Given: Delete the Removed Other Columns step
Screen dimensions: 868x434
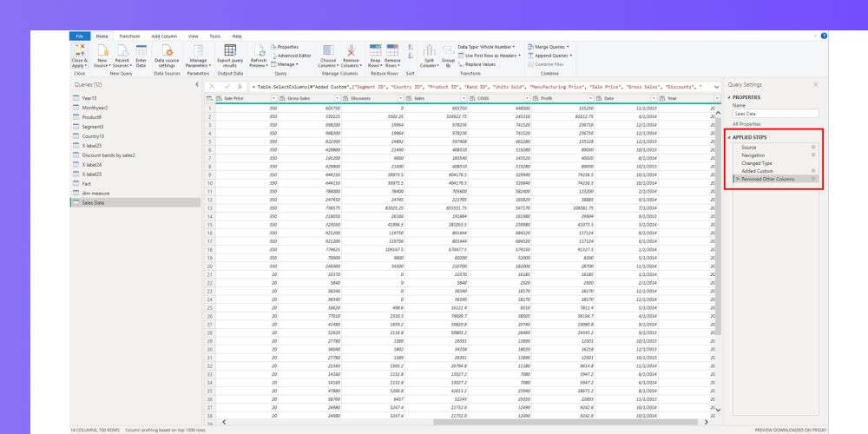Looking at the screenshot, I should [737, 179].
